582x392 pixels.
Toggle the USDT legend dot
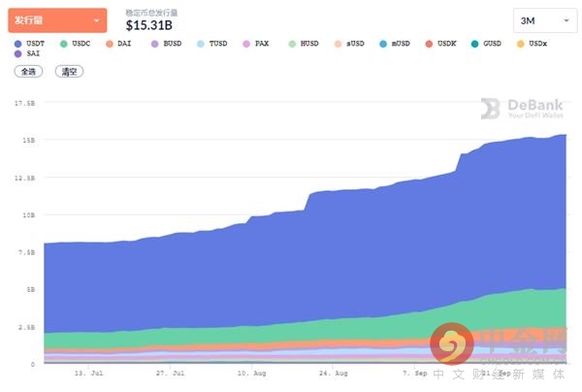pos(17,44)
